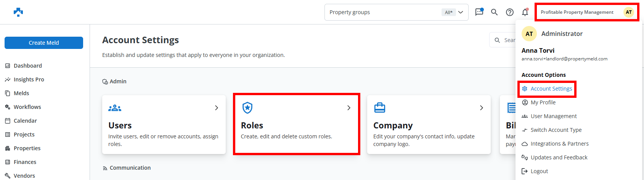644x180 pixels.
Task: Open the Users card chevron arrow
Action: [217, 108]
